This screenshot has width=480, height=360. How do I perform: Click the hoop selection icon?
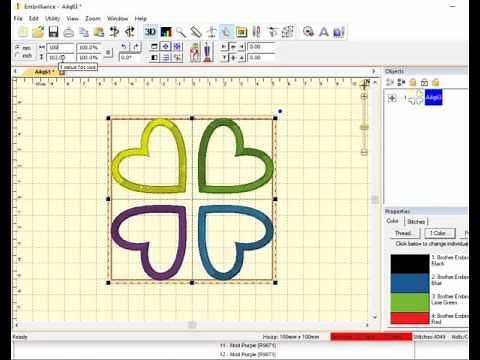pos(241,32)
